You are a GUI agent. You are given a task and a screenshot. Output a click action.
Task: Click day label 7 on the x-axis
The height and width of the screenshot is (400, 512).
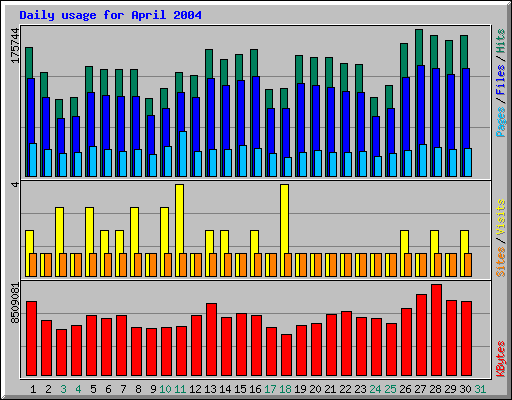pyautogui.click(x=123, y=389)
